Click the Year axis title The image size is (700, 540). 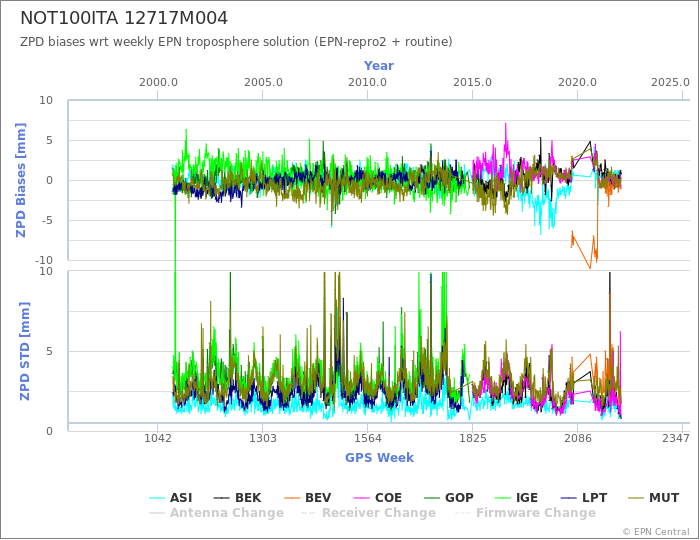(379, 66)
